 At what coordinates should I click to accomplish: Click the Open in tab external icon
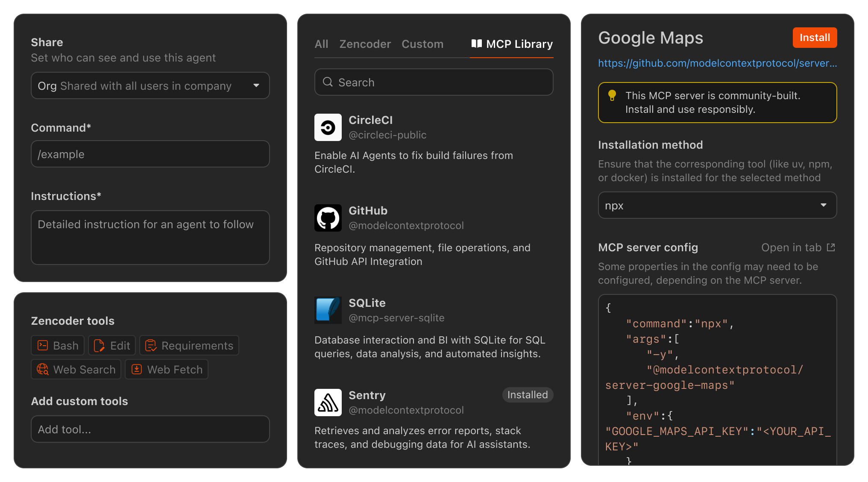point(831,247)
